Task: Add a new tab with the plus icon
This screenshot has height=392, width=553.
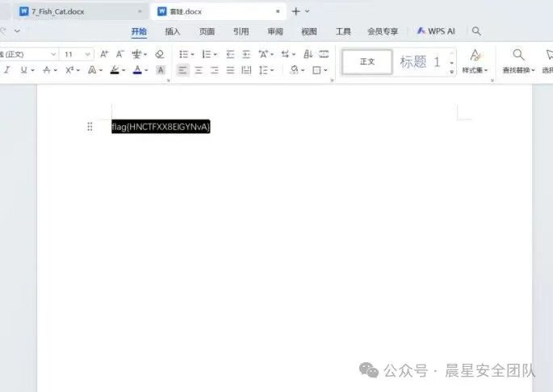Action: click(295, 11)
